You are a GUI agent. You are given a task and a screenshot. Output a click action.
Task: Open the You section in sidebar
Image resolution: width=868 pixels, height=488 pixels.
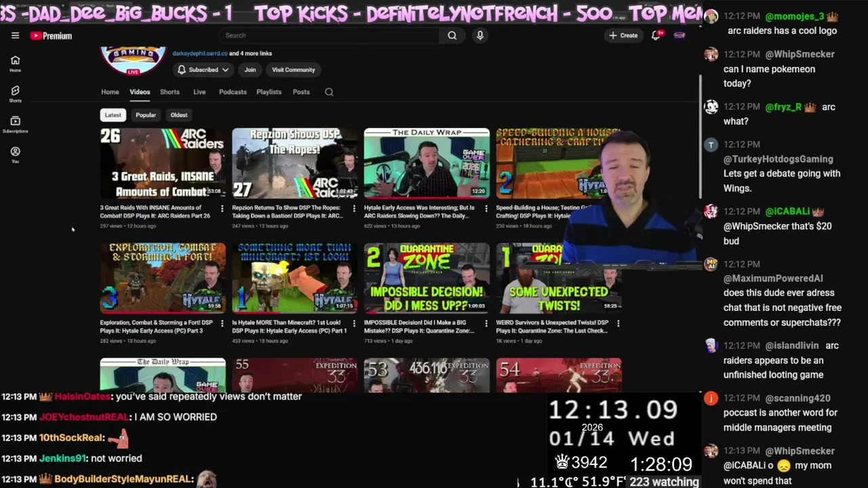click(x=15, y=155)
